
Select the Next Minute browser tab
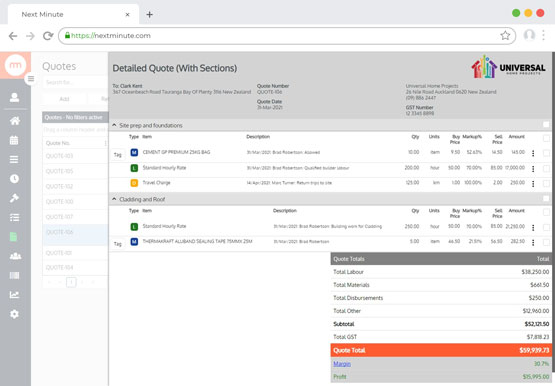click(73, 15)
